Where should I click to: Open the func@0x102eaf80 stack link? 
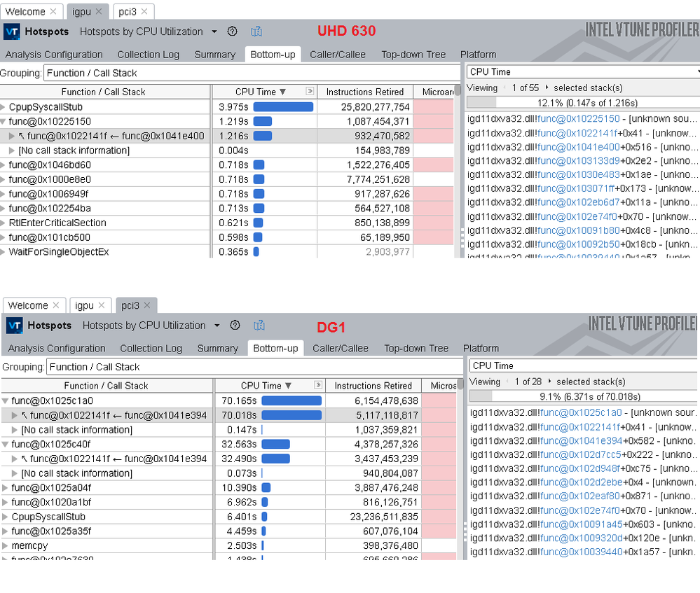coord(582,496)
